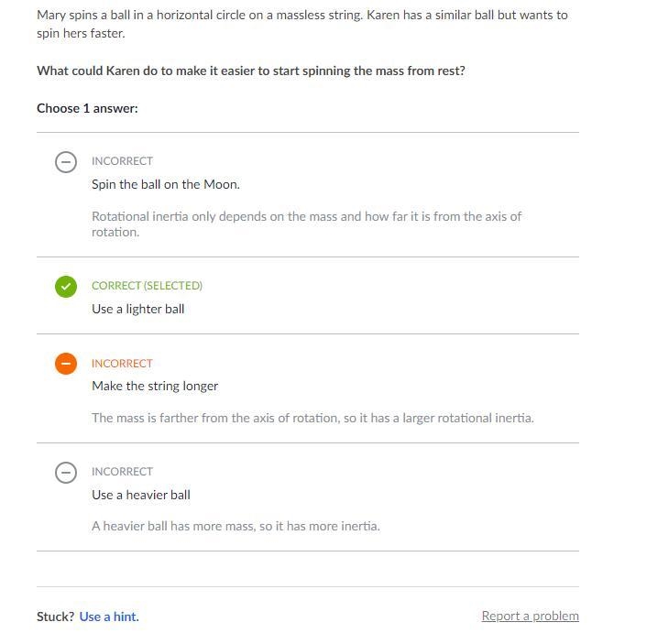
Task: Choose the "Make the string longer" answer text
Action: pos(155,386)
